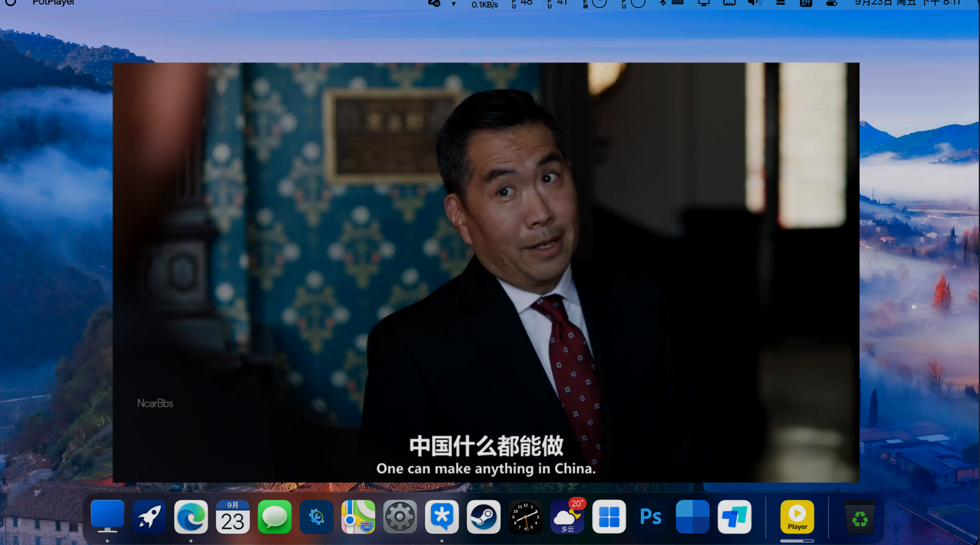
Task: Open the green Messages app icon
Action: click(274, 517)
